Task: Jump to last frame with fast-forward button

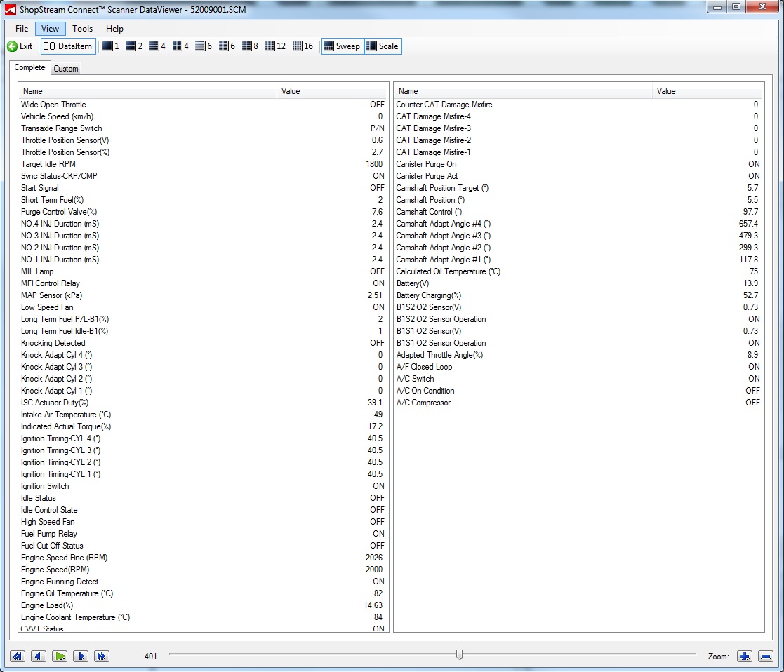Action: point(102,656)
